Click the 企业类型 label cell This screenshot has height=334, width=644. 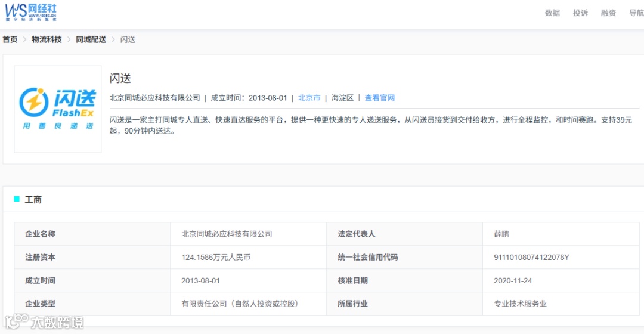(x=92, y=304)
